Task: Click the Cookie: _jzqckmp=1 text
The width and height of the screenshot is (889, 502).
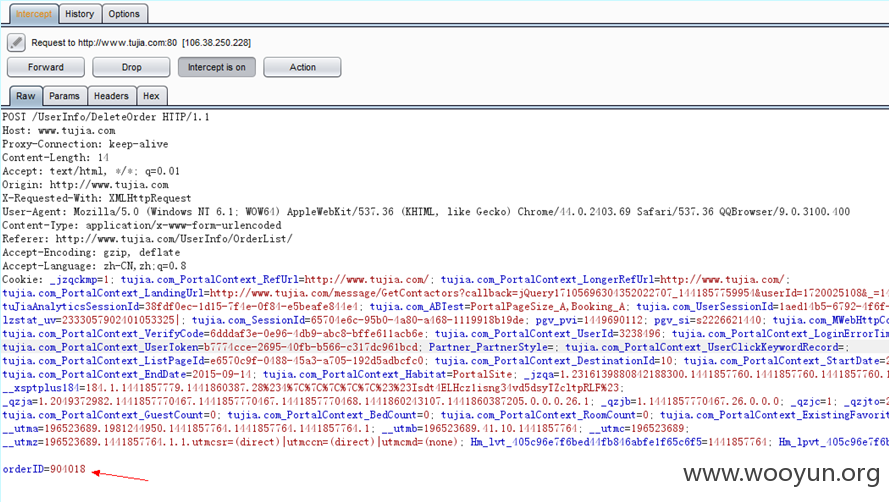Action: 58,280
